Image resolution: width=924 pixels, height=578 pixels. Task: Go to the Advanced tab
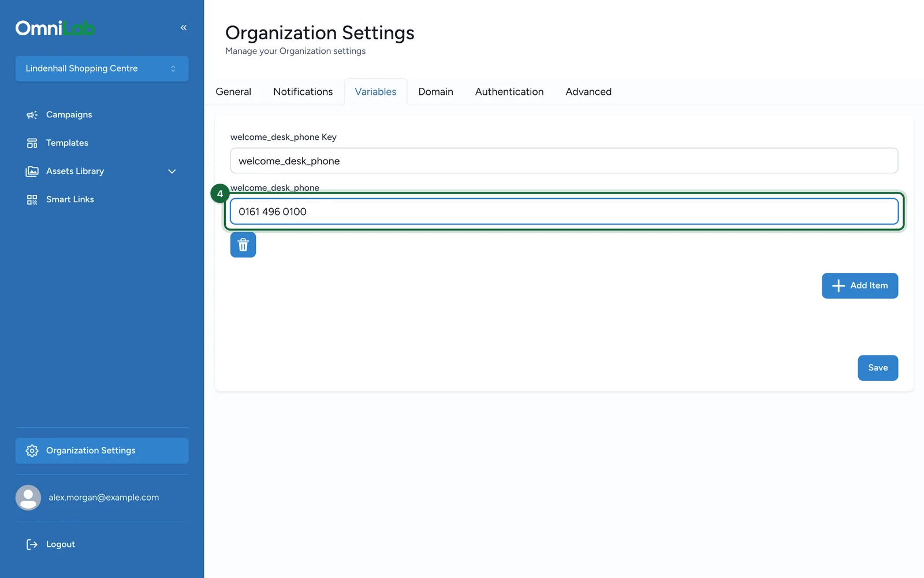click(588, 92)
